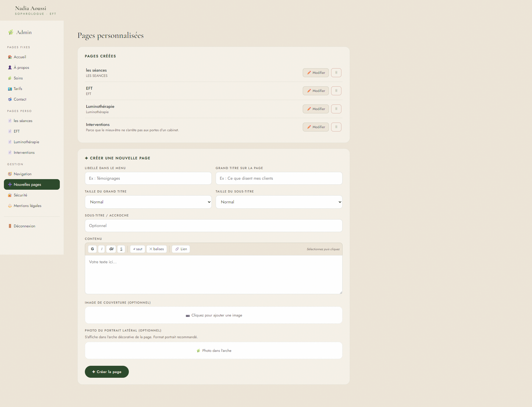The image size is (532, 407).
Task: Toggle bold-italic with the GI button
Action: (111, 249)
